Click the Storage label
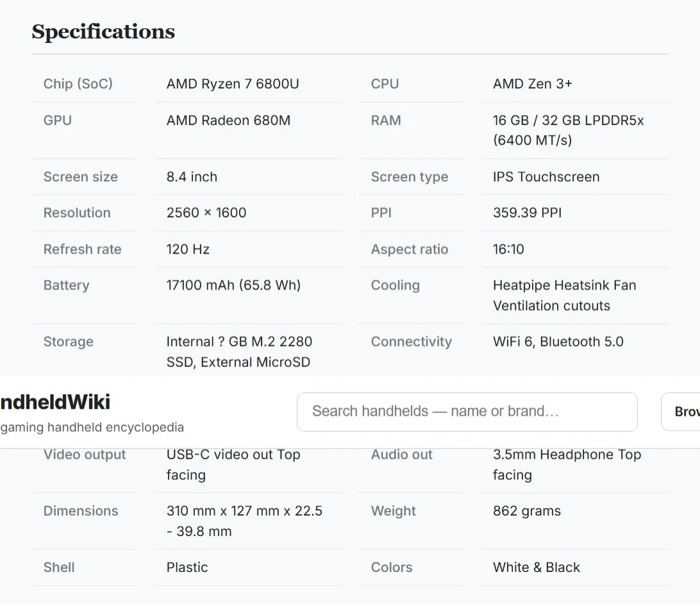The width and height of the screenshot is (700, 604). tap(69, 341)
